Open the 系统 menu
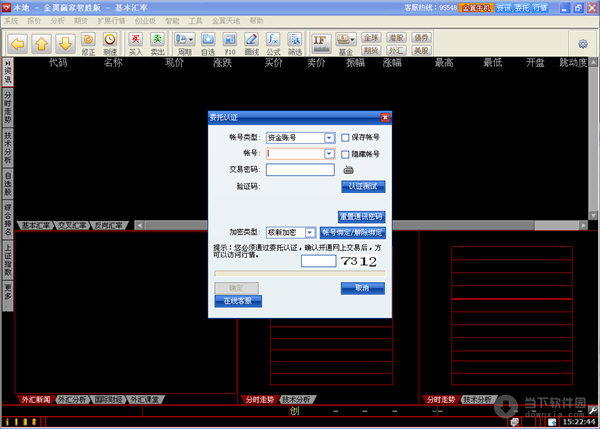The width and height of the screenshot is (600, 429). click(x=11, y=21)
